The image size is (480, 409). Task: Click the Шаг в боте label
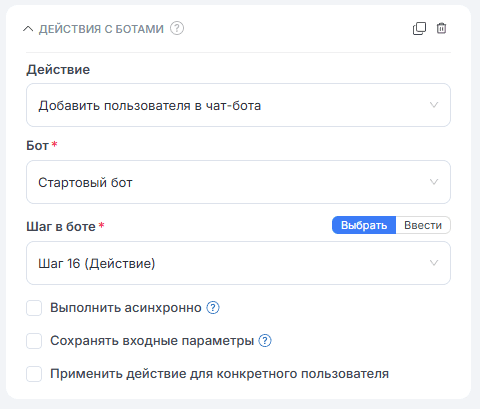[61, 227]
